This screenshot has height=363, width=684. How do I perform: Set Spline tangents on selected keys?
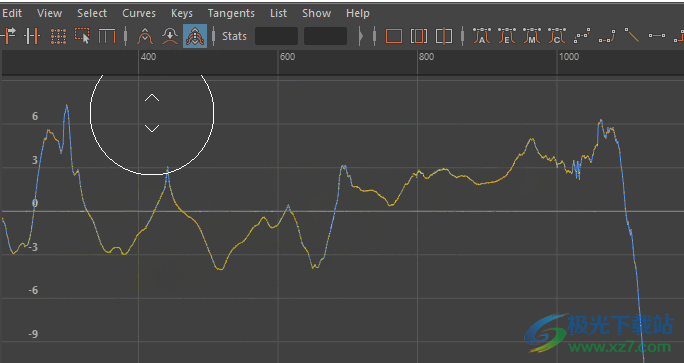[582, 36]
